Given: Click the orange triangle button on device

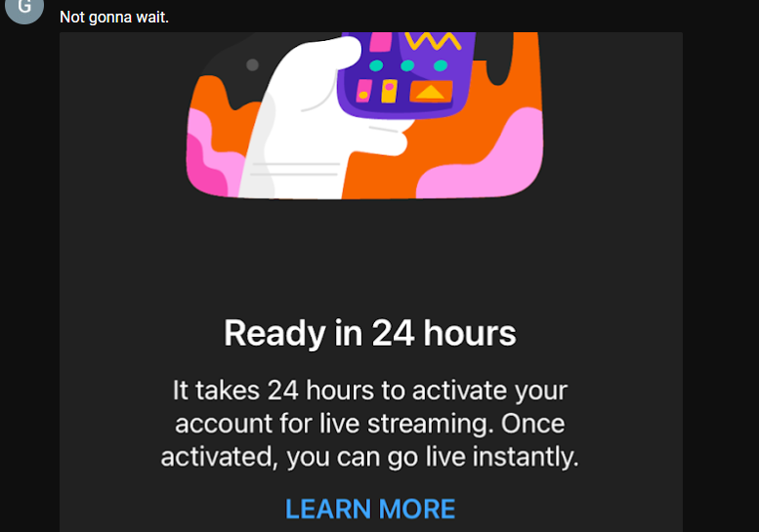Looking at the screenshot, I should tap(431, 92).
